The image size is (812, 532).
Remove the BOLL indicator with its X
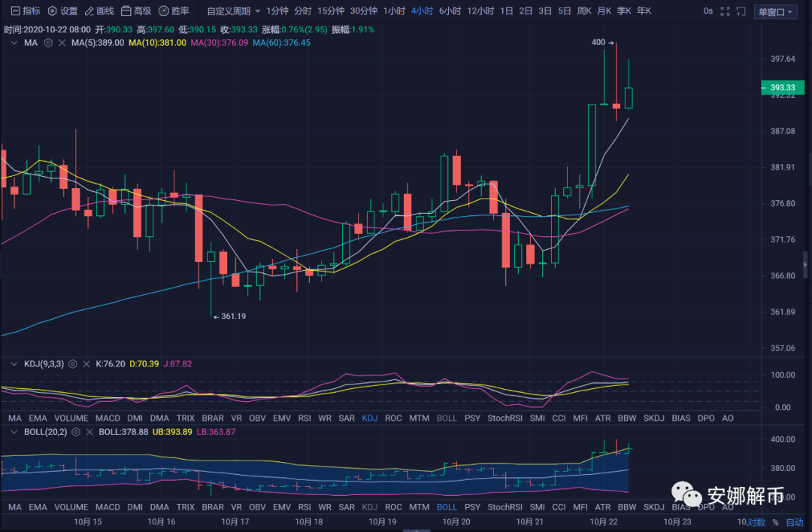(89, 432)
